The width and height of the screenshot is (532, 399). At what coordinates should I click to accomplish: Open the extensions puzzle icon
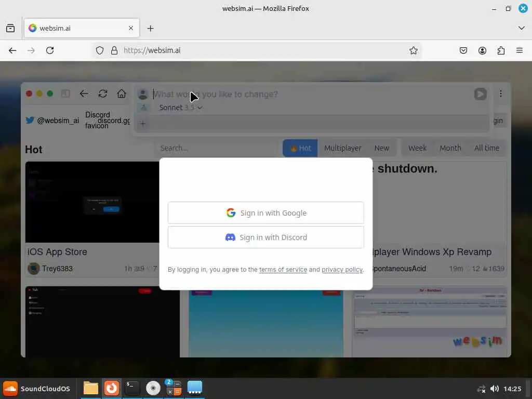tap(501, 50)
